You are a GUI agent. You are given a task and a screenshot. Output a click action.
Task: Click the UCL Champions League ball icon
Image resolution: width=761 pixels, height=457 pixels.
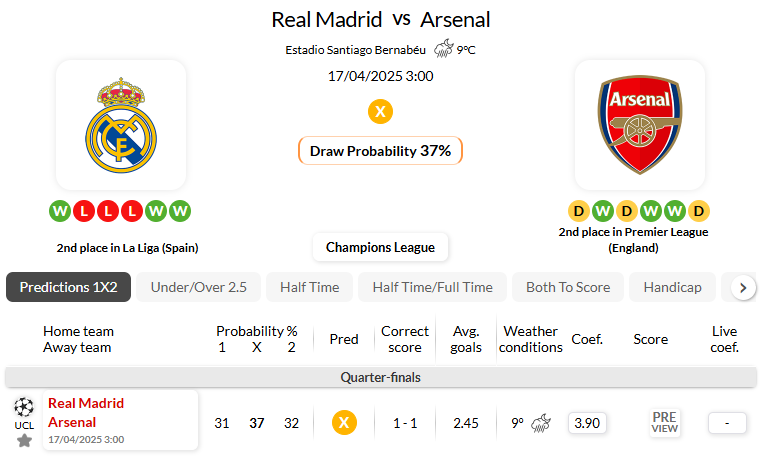pos(24,406)
